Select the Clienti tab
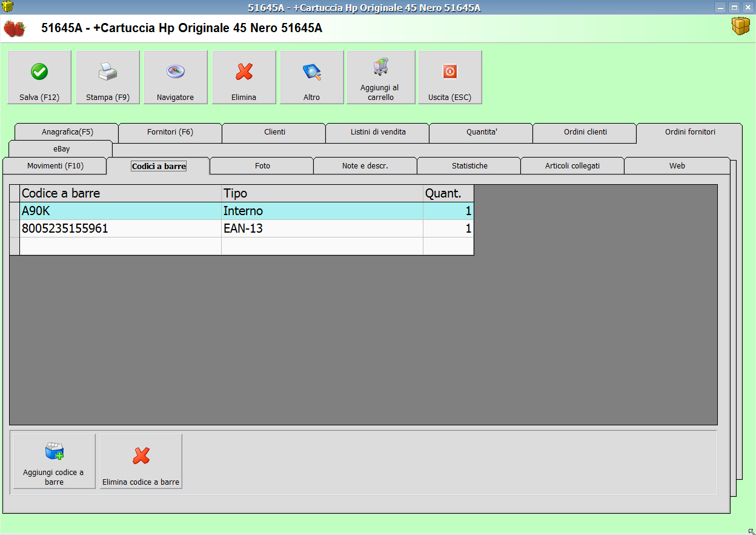 point(274,132)
